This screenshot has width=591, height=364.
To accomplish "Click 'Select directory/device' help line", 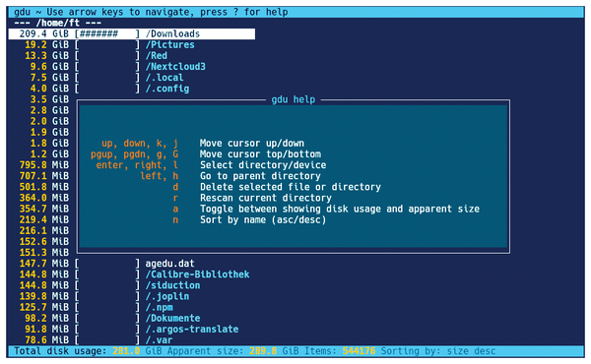I will click(x=263, y=165).
